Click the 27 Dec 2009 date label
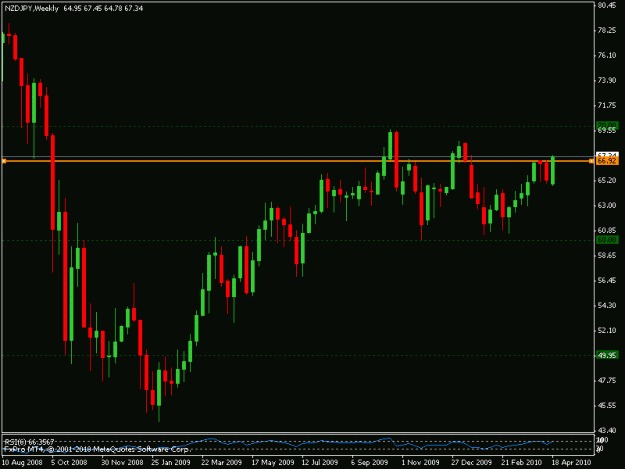Screen dimensions: 625x469 click(471, 463)
